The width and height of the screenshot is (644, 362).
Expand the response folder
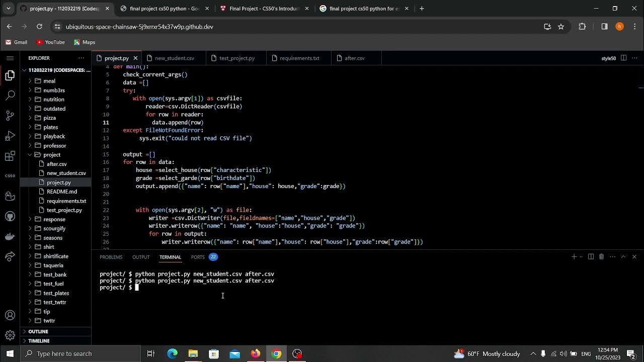point(55,219)
